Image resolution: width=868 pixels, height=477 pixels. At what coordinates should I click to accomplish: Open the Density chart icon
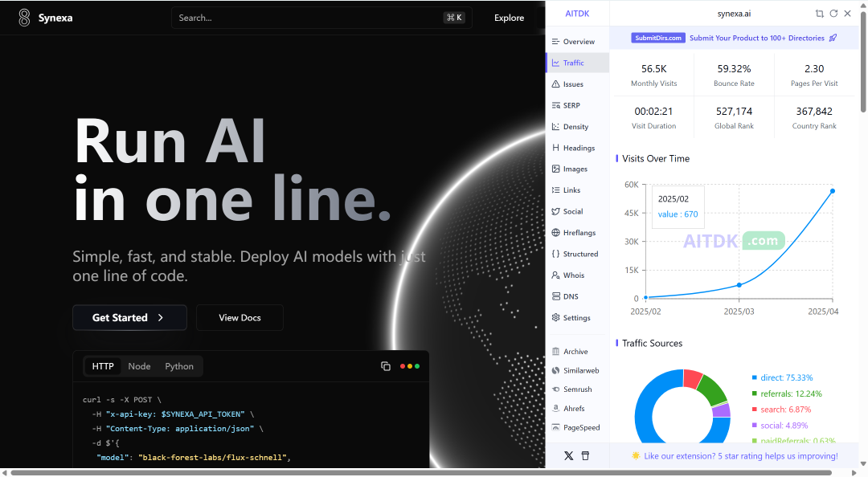tap(556, 127)
